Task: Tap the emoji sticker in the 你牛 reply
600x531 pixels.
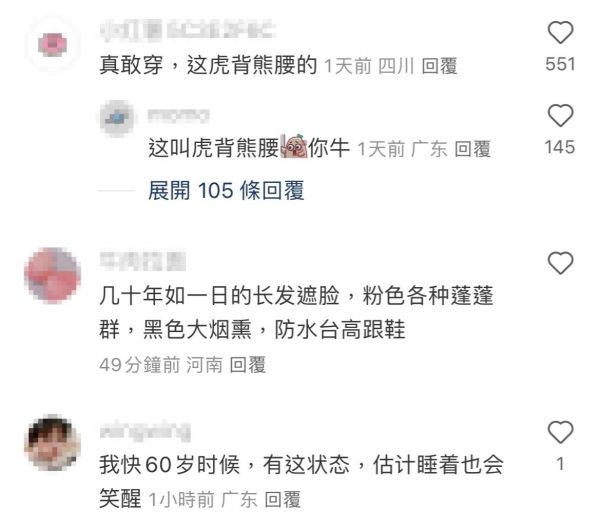Action: click(294, 146)
